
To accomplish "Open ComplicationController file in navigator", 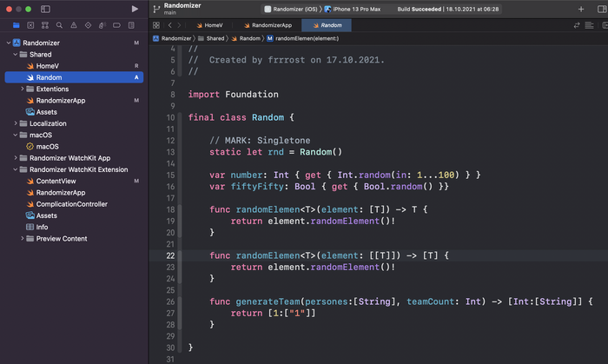I will 71,204.
